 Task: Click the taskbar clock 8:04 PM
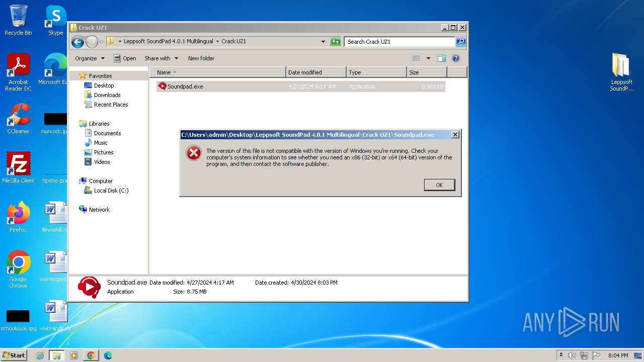pyautogui.click(x=618, y=355)
